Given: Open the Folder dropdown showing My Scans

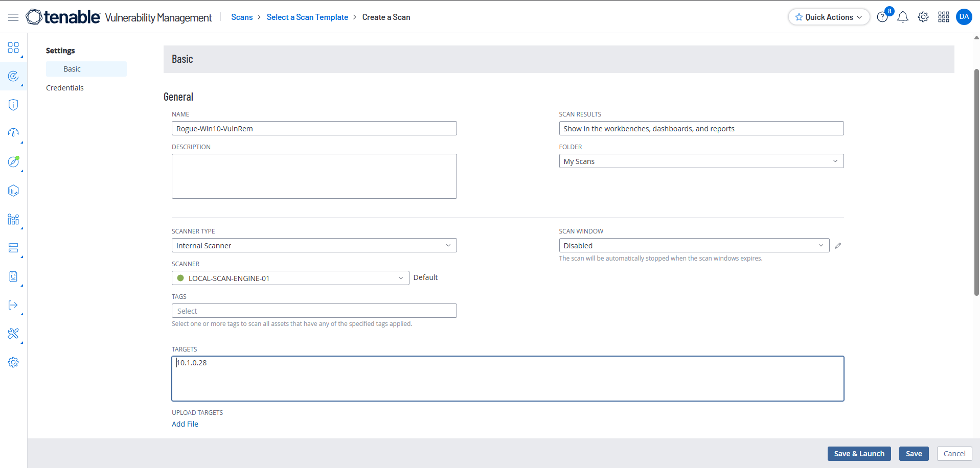Looking at the screenshot, I should coord(701,161).
